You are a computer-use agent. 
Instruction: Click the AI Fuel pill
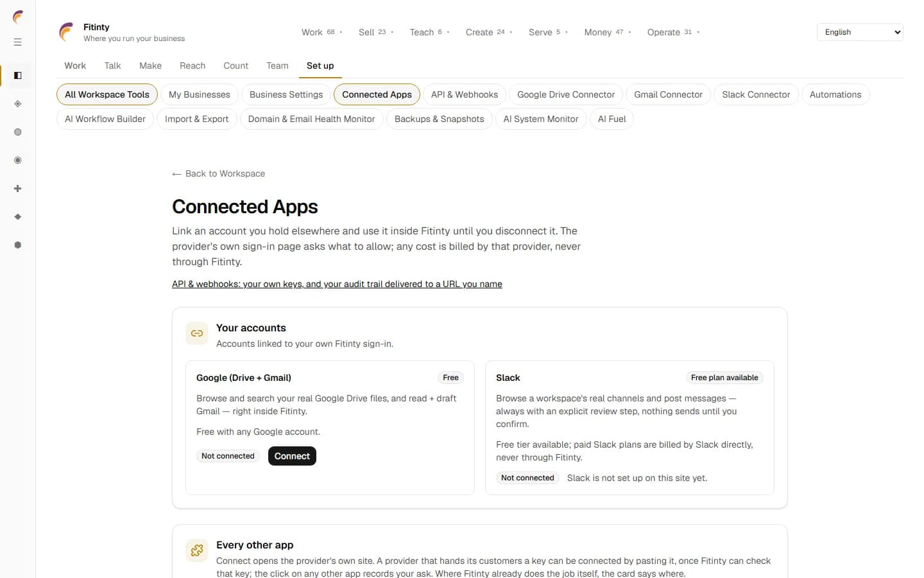612,119
